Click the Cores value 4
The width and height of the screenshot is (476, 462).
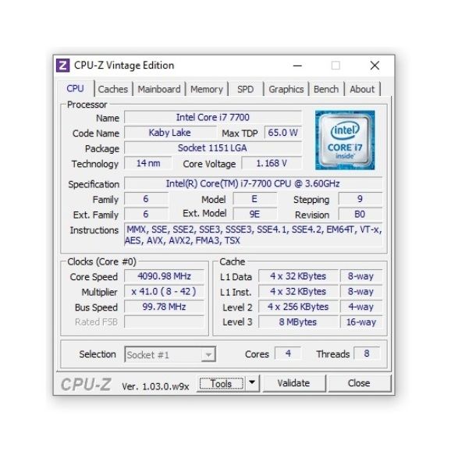click(288, 354)
